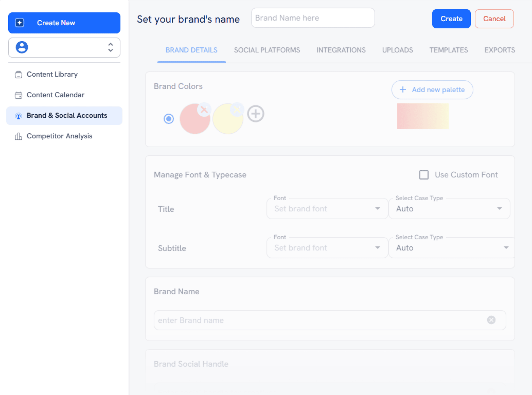Expand the Subtitle font dropdown
The width and height of the screenshot is (532, 395).
pos(377,248)
